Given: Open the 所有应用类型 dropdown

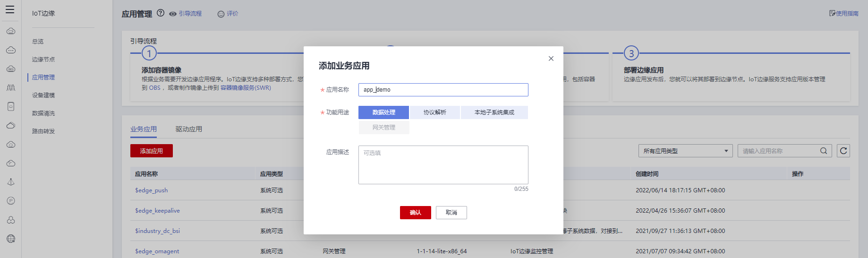Looking at the screenshot, I should (685, 151).
